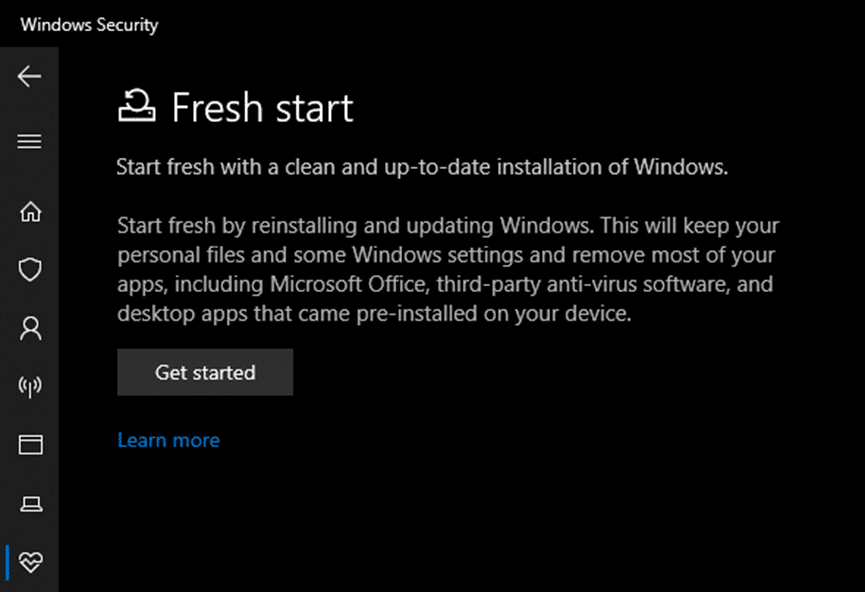Screen dimensions: 865x592
Task: Click 'reinstalling and updating Windows' text
Action: 409,225
